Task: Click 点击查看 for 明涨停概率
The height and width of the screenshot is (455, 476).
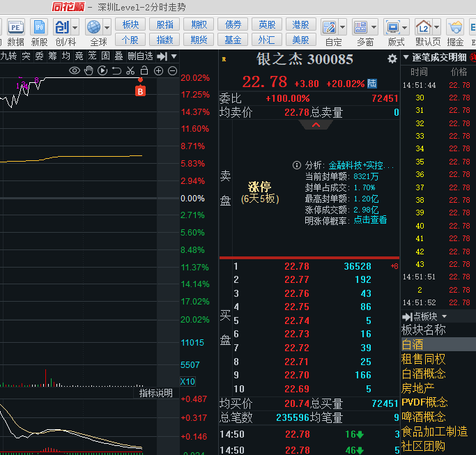Action: [370, 219]
